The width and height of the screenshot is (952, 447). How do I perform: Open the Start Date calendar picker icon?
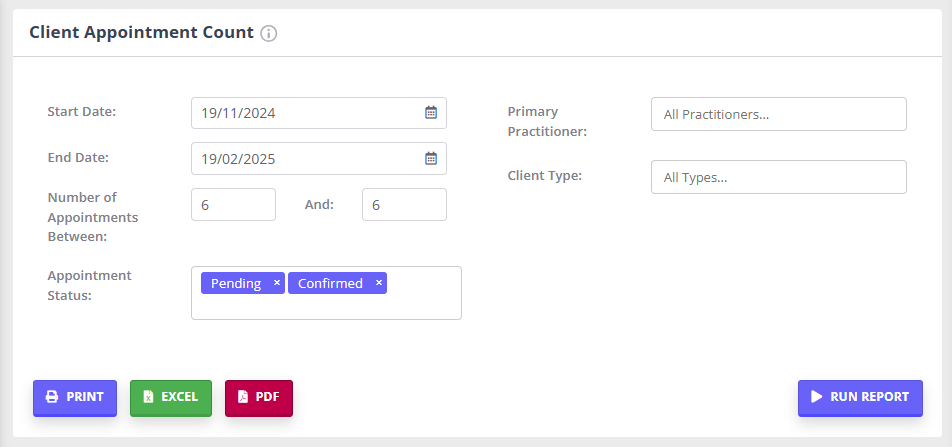tap(431, 113)
